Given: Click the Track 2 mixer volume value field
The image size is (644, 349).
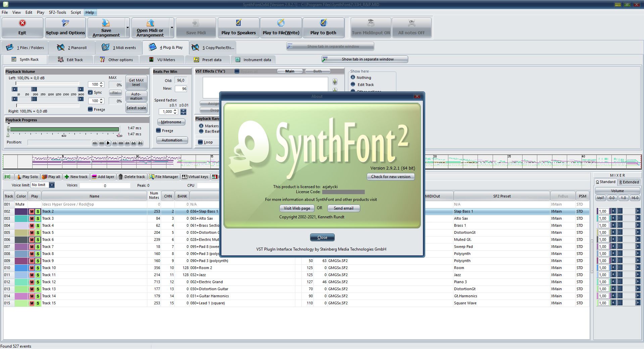Looking at the screenshot, I should click(603, 211).
